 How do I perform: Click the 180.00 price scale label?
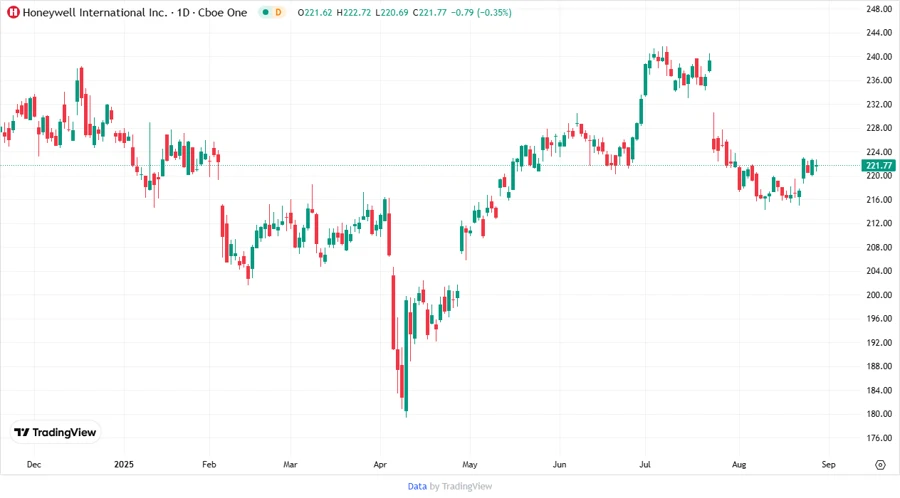(879, 414)
